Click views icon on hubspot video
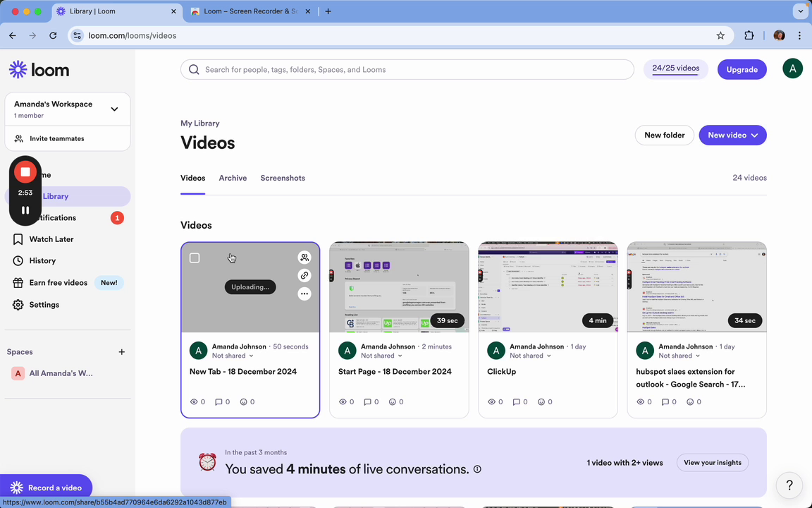812x508 pixels. pos(641,401)
